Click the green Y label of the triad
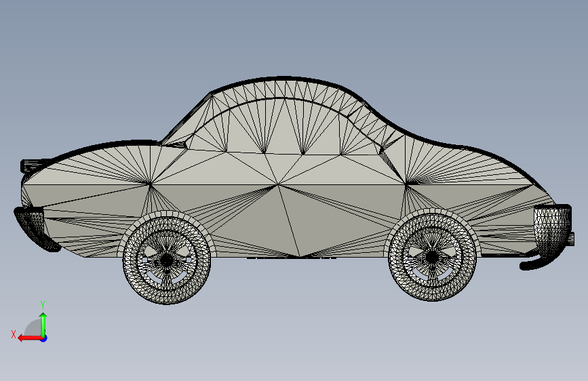The width and height of the screenshot is (588, 381). coord(43,304)
